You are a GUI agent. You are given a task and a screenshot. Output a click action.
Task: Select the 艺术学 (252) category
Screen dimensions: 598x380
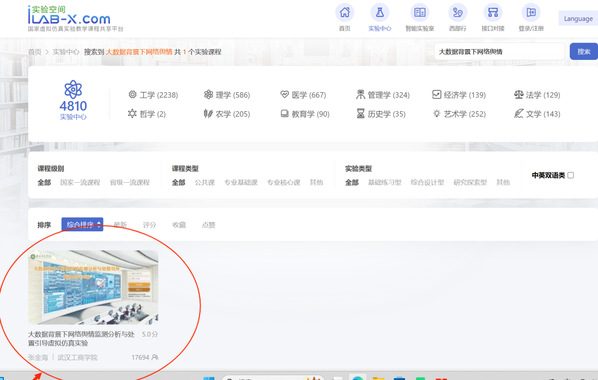pos(459,114)
